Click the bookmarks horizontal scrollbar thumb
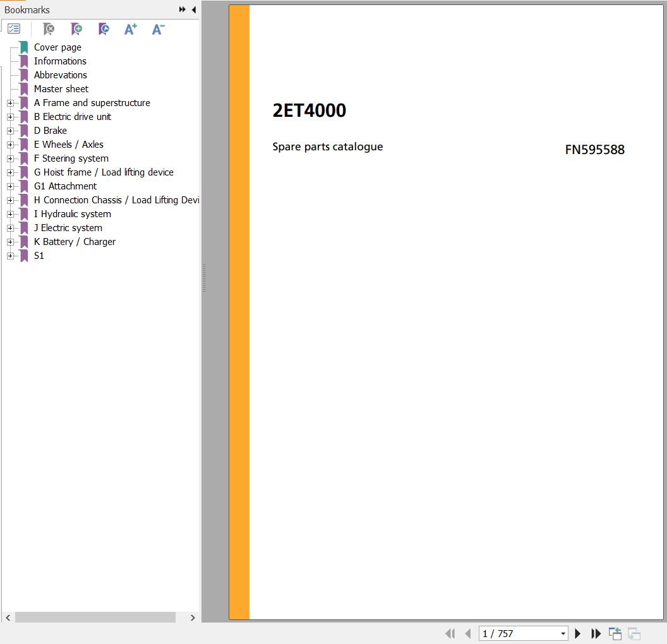Screen dimensions: 667x644 point(95,617)
